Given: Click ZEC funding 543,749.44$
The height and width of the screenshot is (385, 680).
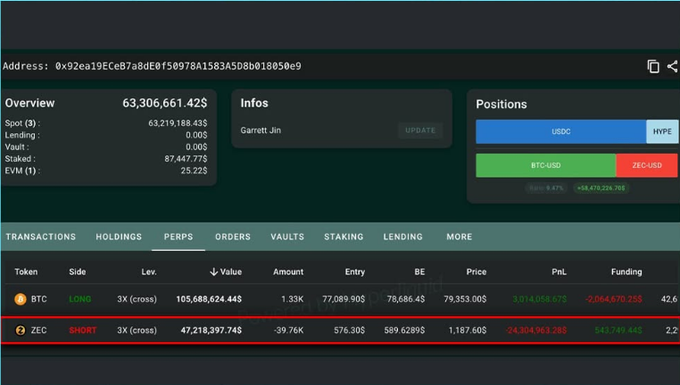Looking at the screenshot, I should point(618,330).
